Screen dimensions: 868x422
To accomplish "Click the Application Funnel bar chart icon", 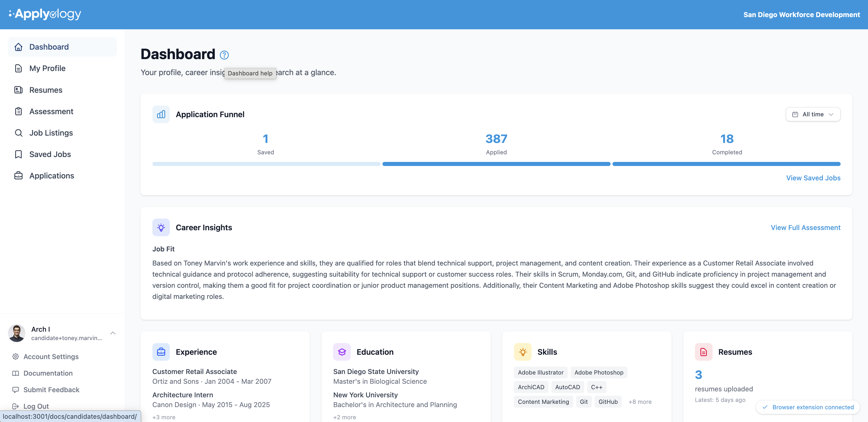I will click(x=161, y=114).
